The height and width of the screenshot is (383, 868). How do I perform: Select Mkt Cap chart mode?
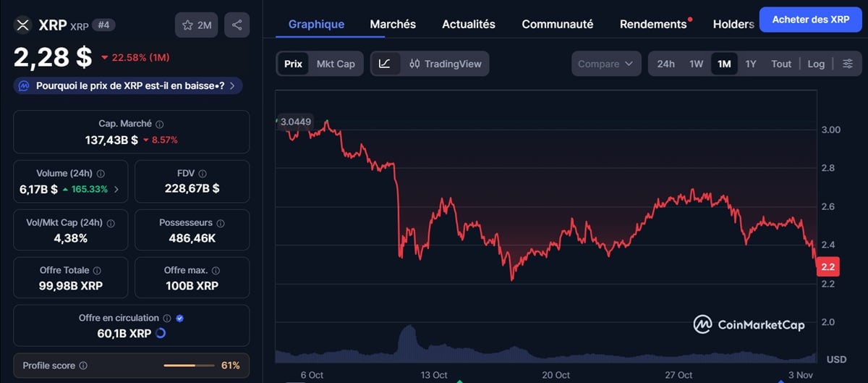336,64
